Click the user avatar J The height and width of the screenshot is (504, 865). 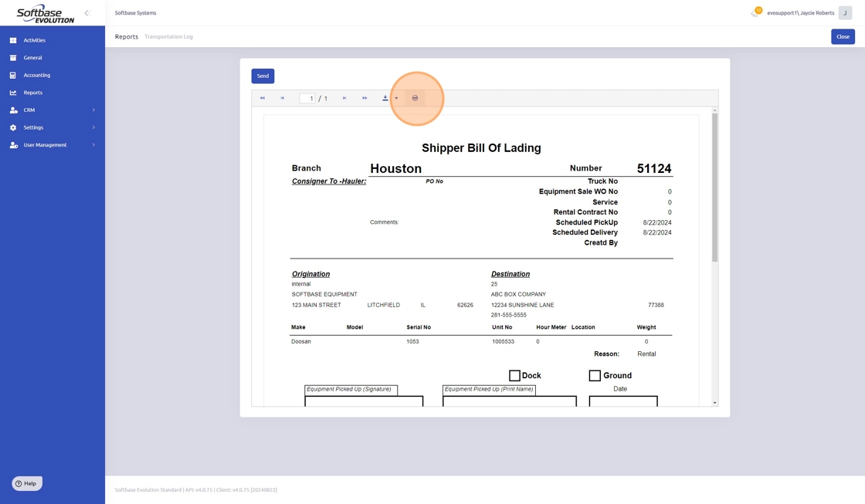coord(845,13)
